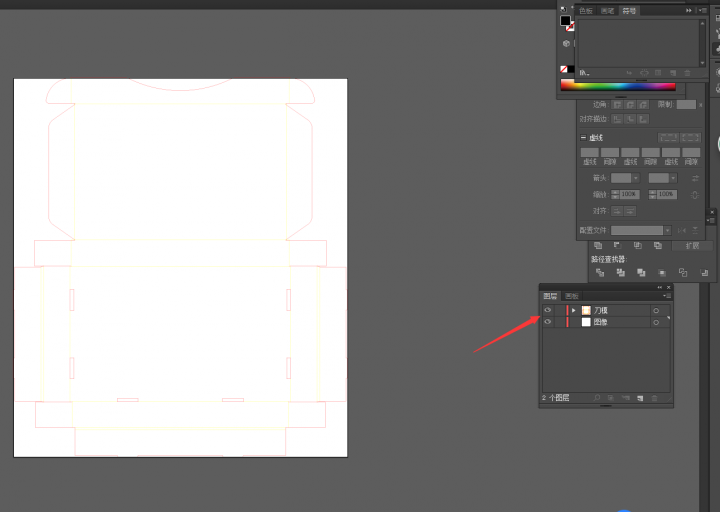720x512 pixels.
Task: Click the black fill color swatch
Action: [565, 21]
